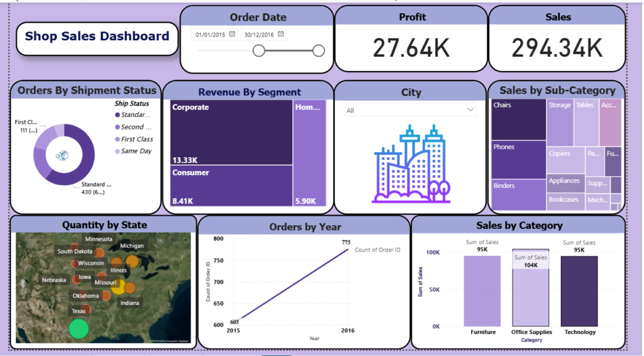Image resolution: width=644 pixels, height=356 pixels.
Task: Click the Sales by Category header
Action: 519,225
